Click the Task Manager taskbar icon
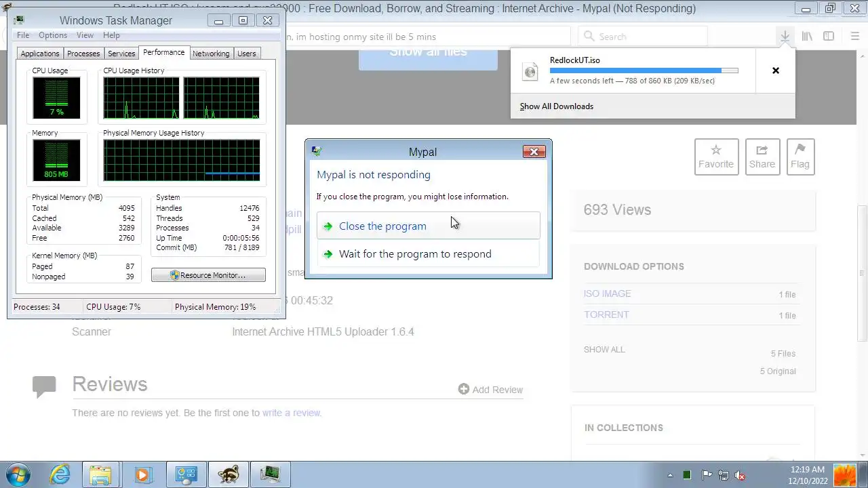The width and height of the screenshot is (868, 488). click(271, 474)
